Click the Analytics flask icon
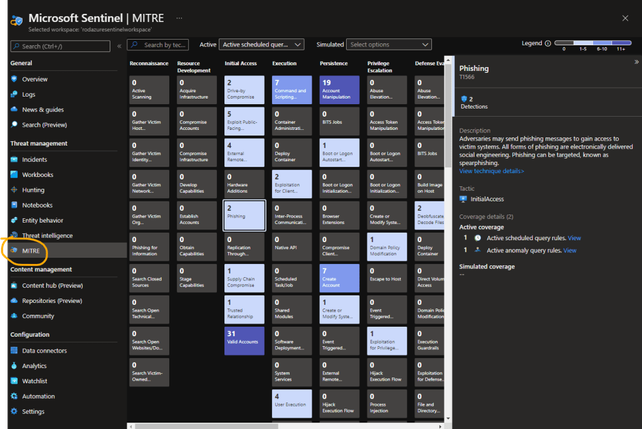 click(x=14, y=366)
